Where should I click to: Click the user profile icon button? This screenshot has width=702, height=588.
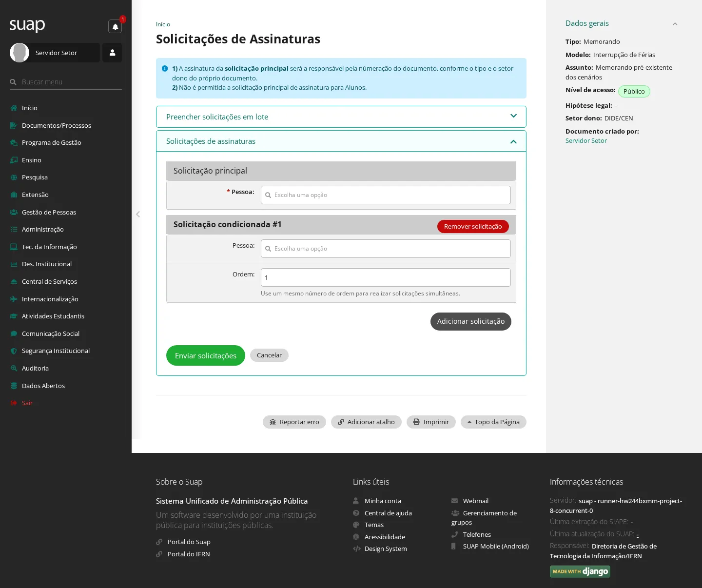pos(112,53)
